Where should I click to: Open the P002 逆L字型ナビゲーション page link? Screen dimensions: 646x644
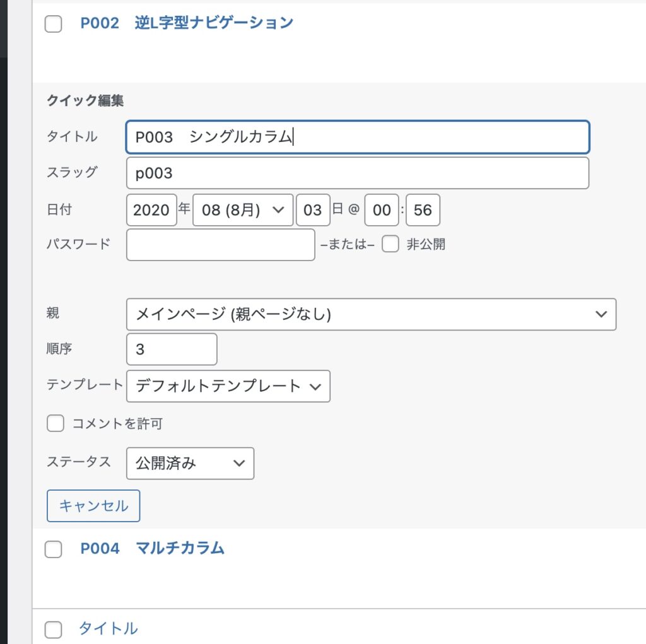[187, 23]
